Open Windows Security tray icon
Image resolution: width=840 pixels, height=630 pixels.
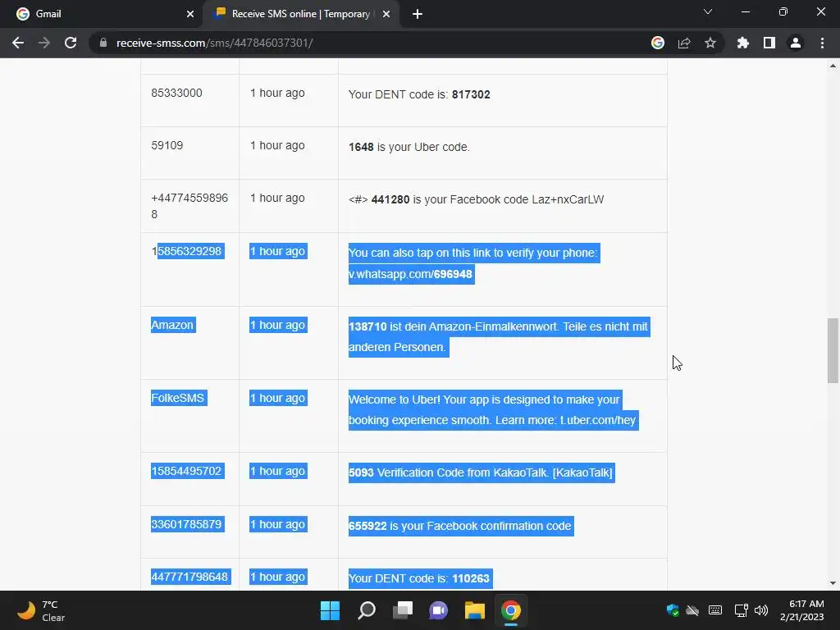point(673,610)
